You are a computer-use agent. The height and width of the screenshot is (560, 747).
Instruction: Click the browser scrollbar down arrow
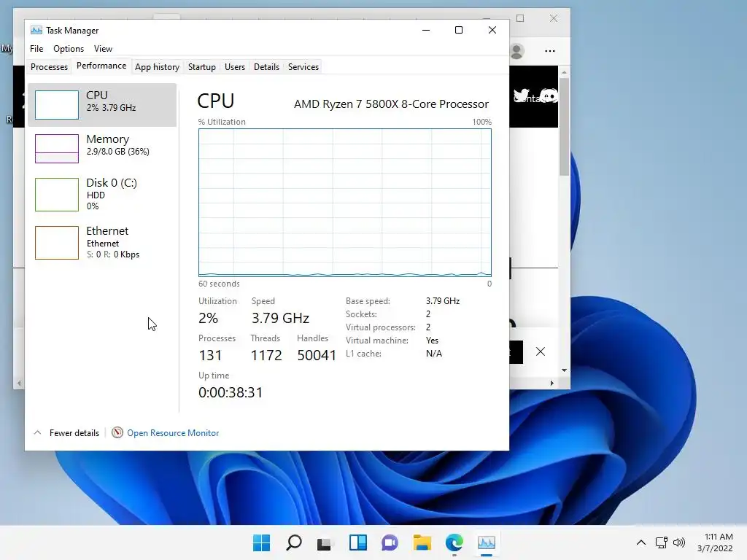click(x=564, y=370)
